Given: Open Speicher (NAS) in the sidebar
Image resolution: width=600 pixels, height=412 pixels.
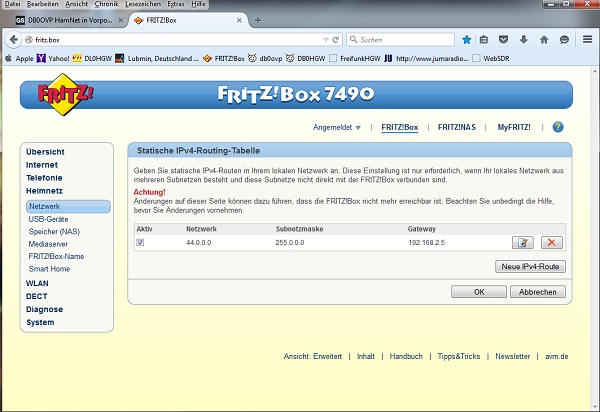Looking at the screenshot, I should [54, 231].
